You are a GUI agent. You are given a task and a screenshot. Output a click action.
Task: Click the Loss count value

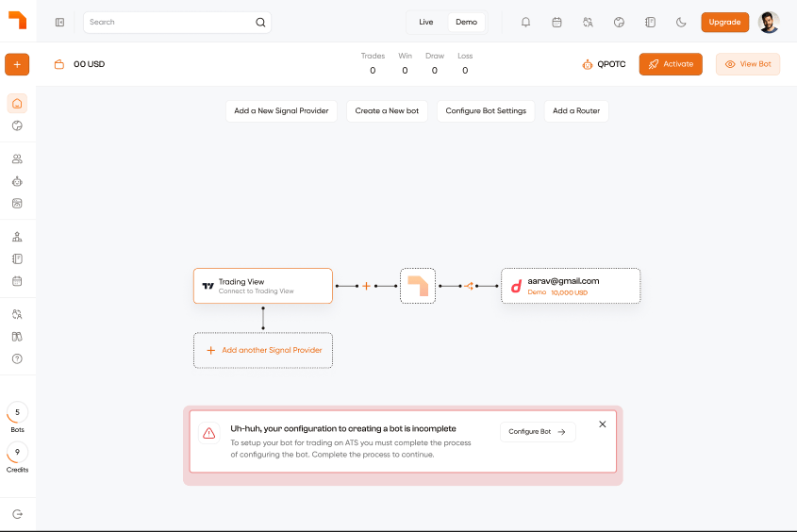click(x=465, y=71)
